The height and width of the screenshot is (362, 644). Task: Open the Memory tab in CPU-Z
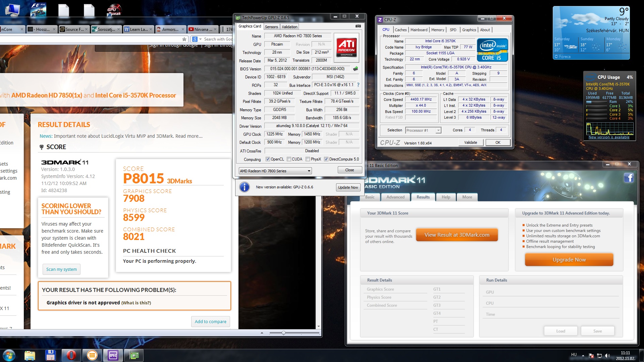pyautogui.click(x=438, y=30)
